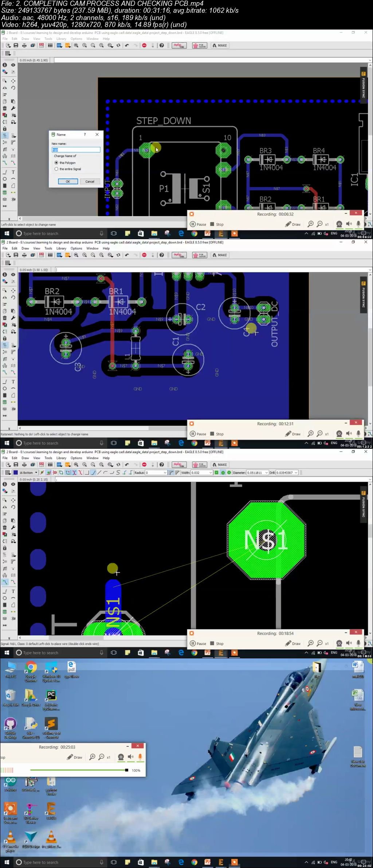The width and height of the screenshot is (373, 868).
Task: Click the New name text field
Action: pos(76,150)
